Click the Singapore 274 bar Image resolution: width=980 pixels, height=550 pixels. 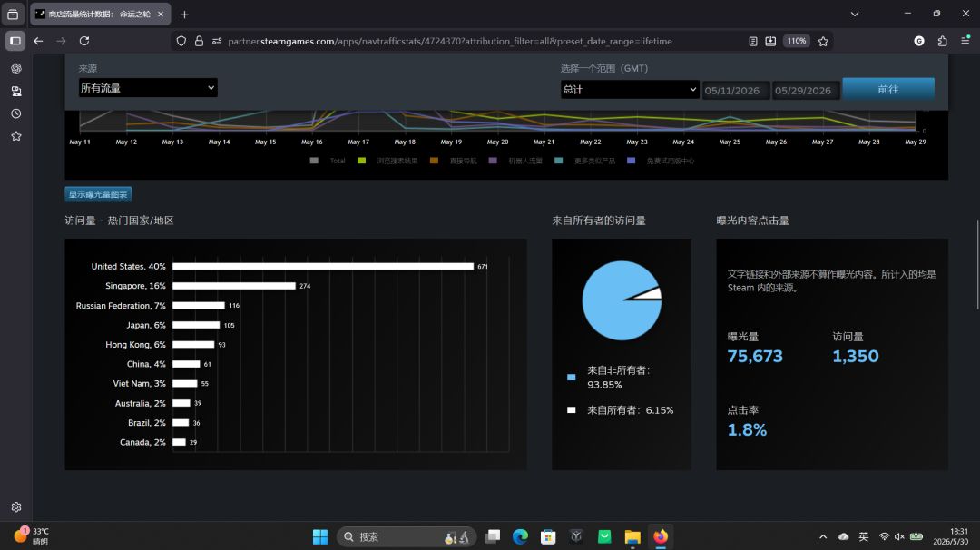(x=234, y=286)
